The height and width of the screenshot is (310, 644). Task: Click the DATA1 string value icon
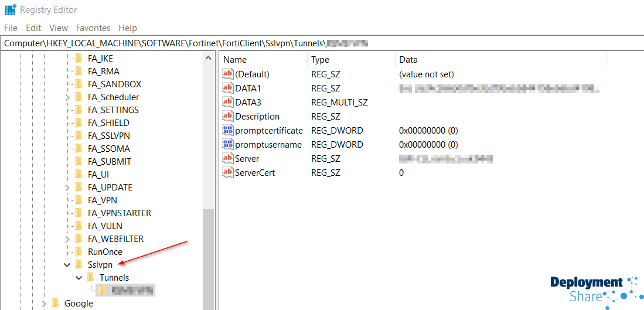[x=227, y=88]
